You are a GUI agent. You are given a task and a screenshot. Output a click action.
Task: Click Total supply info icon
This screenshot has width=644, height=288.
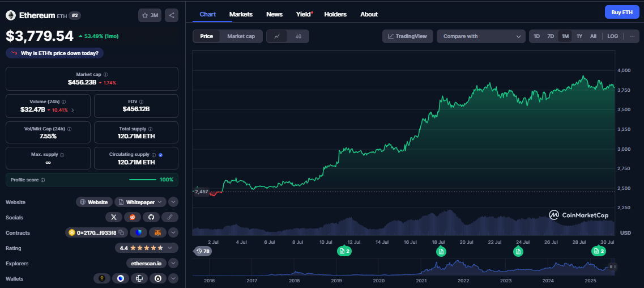click(x=150, y=129)
